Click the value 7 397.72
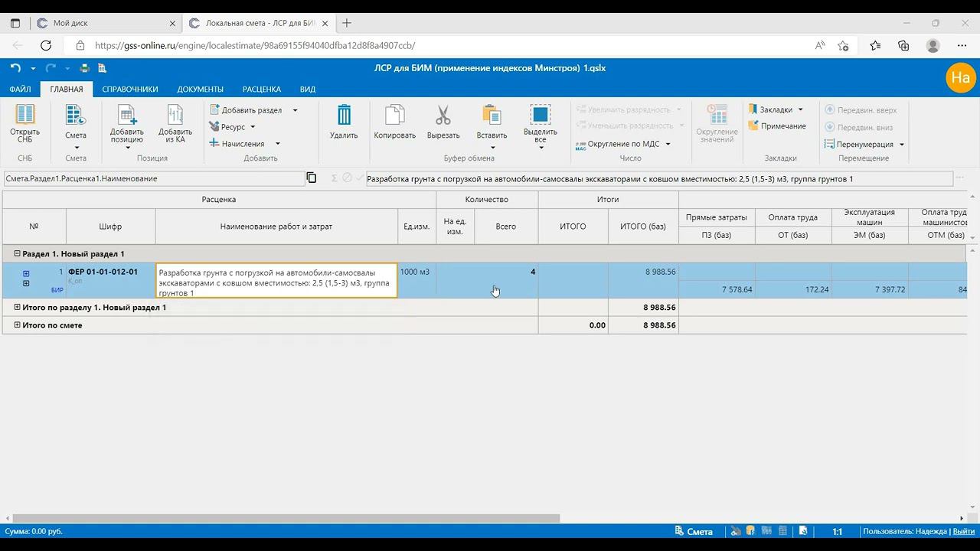980x551 pixels. click(x=889, y=290)
